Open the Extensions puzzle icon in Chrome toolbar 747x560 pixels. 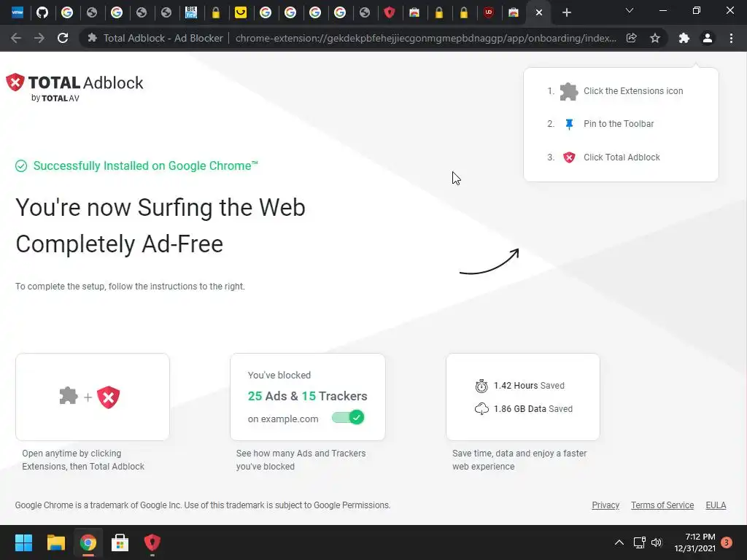tap(684, 38)
